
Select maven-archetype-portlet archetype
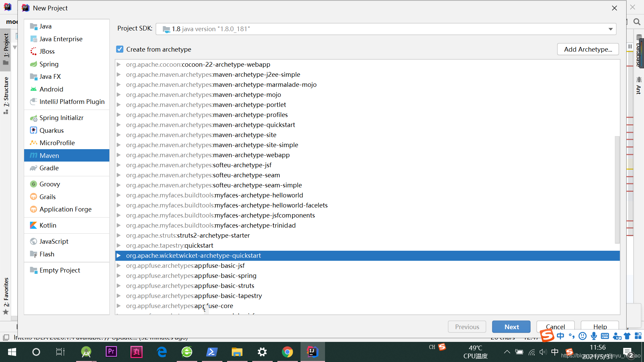click(367, 105)
